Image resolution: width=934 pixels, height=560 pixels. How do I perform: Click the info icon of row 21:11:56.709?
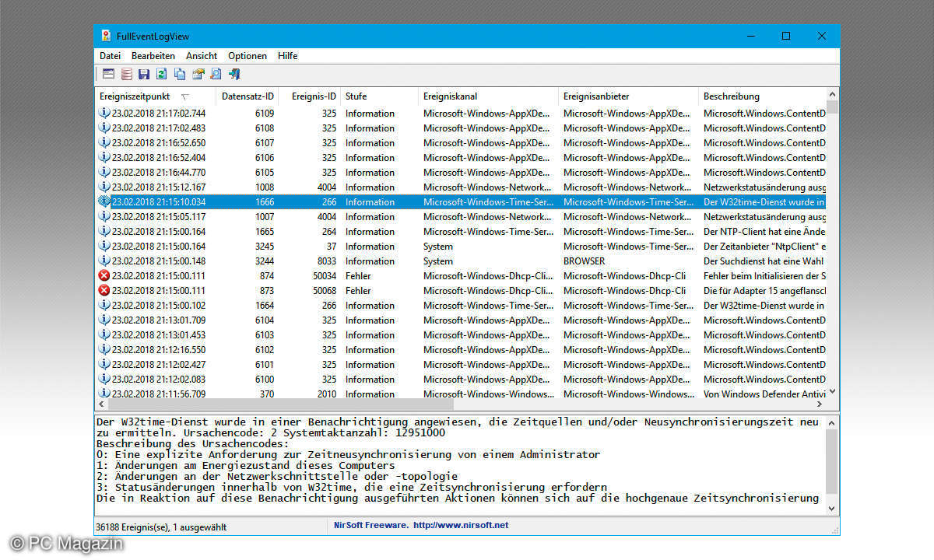point(104,394)
